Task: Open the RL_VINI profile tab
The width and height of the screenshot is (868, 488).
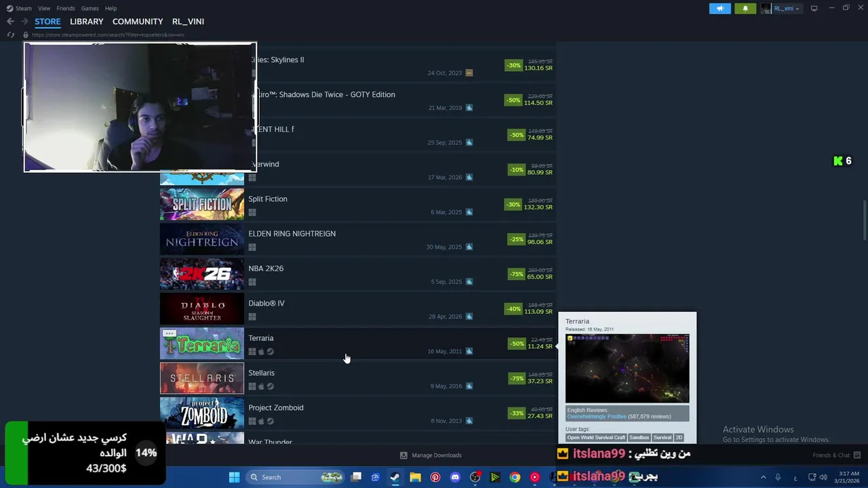Action: (188, 22)
